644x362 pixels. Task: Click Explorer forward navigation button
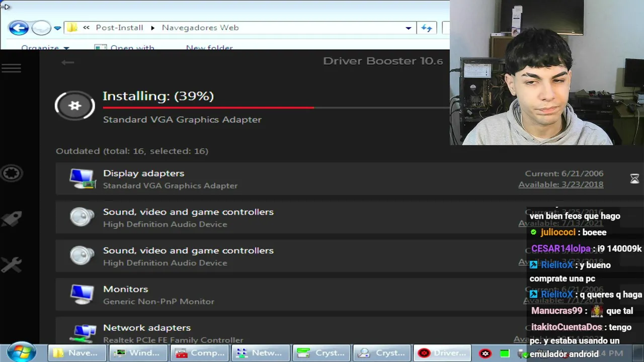click(x=41, y=28)
